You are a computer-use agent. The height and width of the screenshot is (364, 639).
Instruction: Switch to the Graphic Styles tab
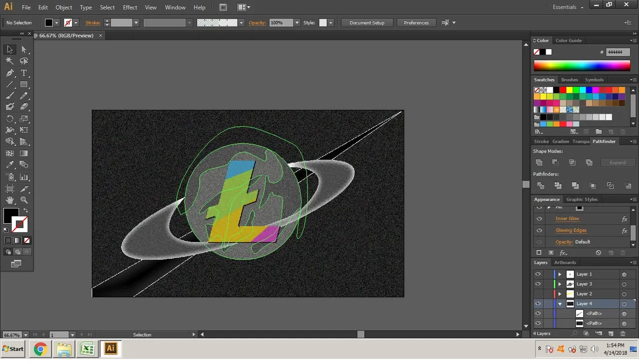pyautogui.click(x=582, y=199)
